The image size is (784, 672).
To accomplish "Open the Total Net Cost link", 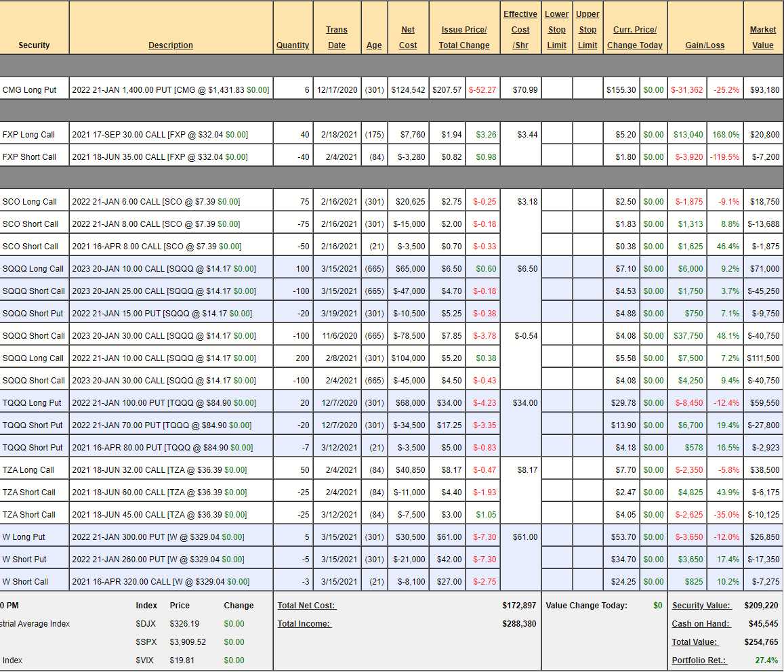I will click(306, 606).
